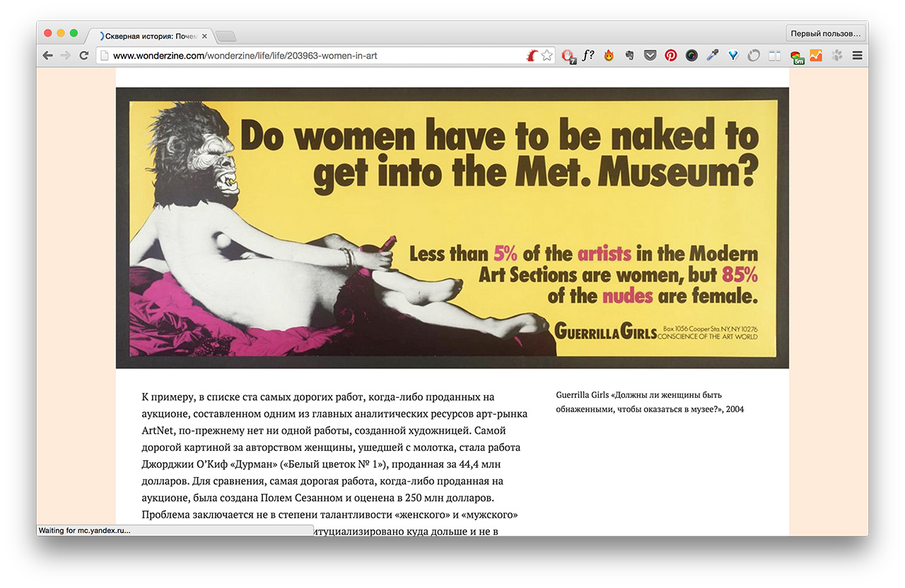905x588 pixels.
Task: Open the orange analytics chart extension
Action: pyautogui.click(x=816, y=56)
